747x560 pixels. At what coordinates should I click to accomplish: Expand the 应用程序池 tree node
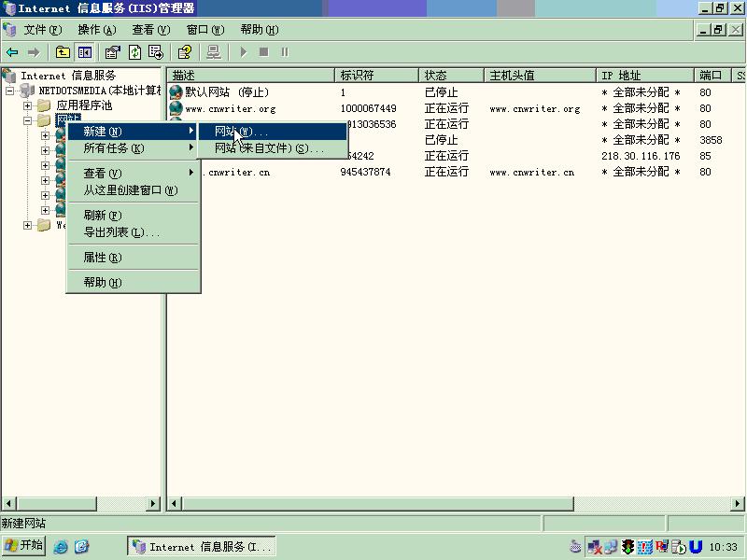(x=28, y=105)
